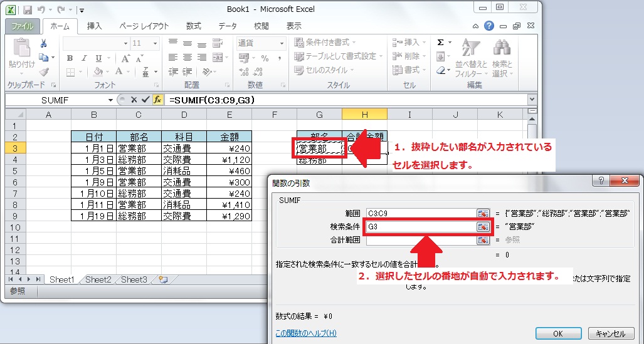Viewport: 644px width, 344px height.
Task: Click the 削除 cells button
Action: tap(409, 56)
